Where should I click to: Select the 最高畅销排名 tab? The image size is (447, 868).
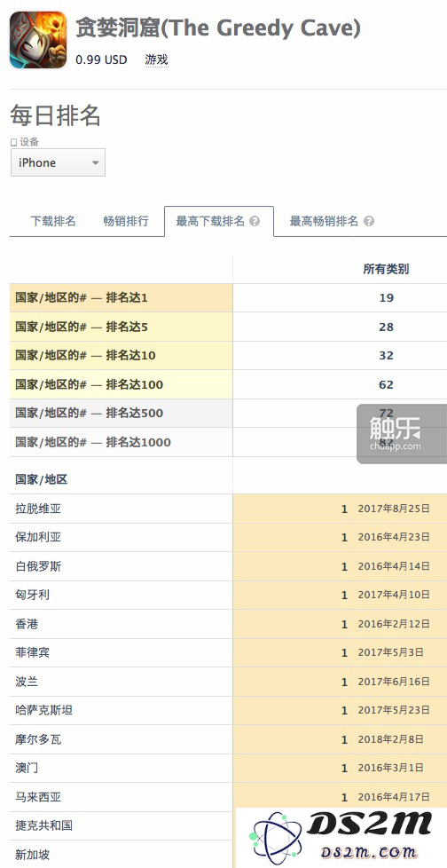(325, 221)
